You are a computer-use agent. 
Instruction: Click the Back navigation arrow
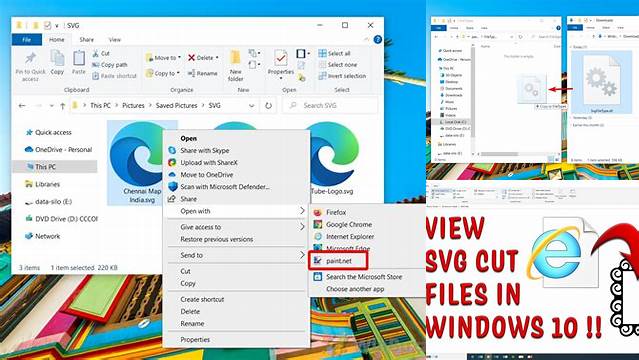pos(22,106)
